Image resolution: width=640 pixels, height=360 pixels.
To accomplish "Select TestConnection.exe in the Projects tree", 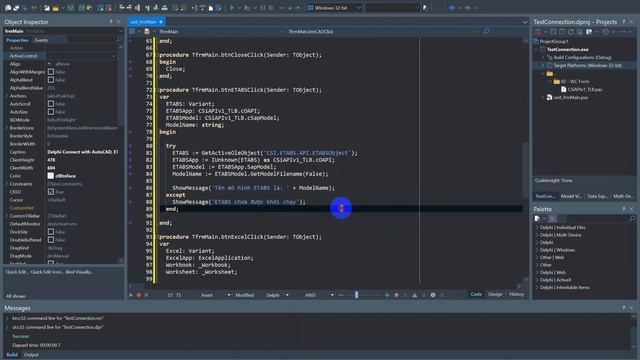I will [567, 49].
